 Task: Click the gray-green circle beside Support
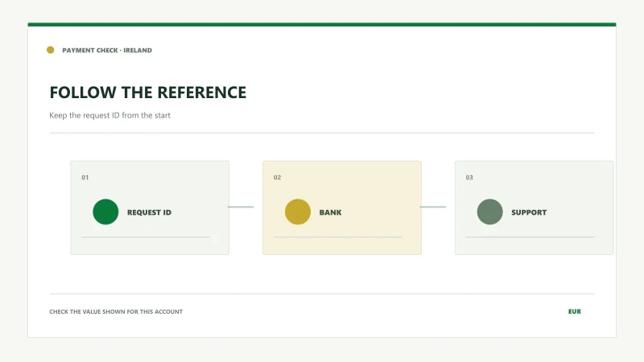pos(489,212)
